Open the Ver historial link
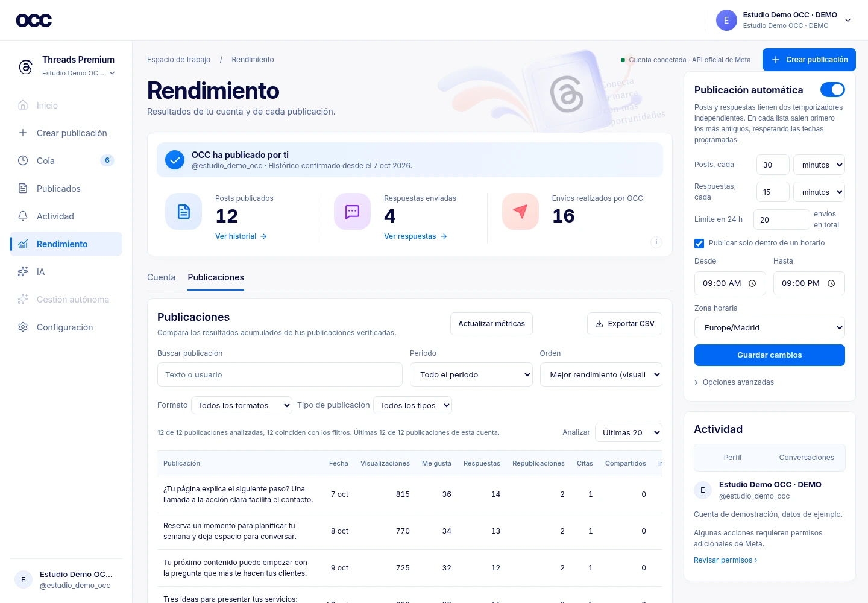The height and width of the screenshot is (603, 868). [x=241, y=236]
